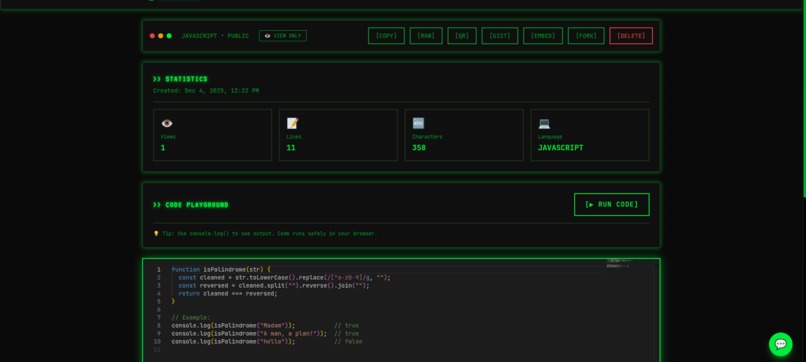This screenshot has height=362, width=806.
Task: Open the [EMBED] option
Action: [542, 36]
